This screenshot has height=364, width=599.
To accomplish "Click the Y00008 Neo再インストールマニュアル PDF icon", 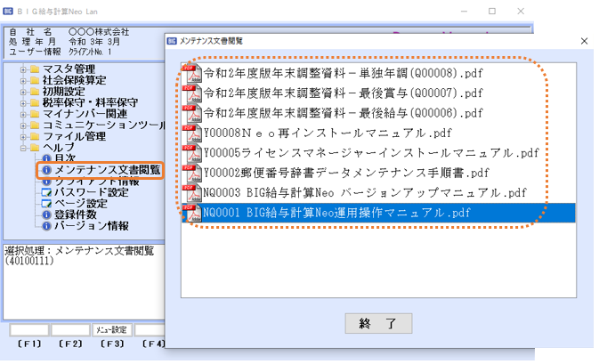I will tap(190, 133).
